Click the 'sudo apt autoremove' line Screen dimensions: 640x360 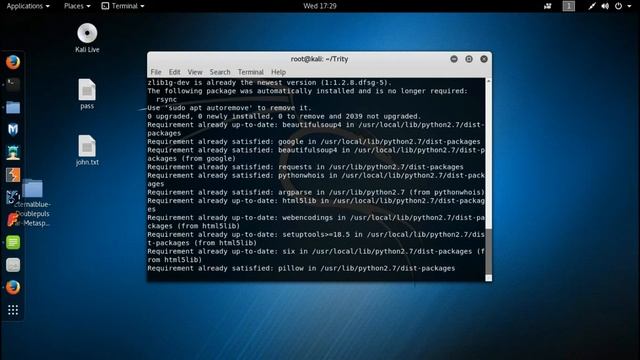(x=229, y=108)
